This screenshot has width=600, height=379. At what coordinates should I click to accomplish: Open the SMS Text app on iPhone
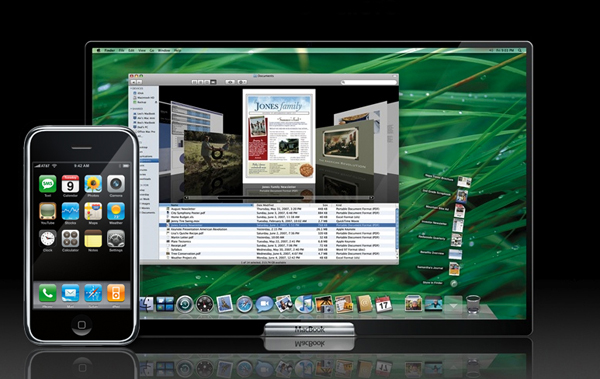coord(47,184)
